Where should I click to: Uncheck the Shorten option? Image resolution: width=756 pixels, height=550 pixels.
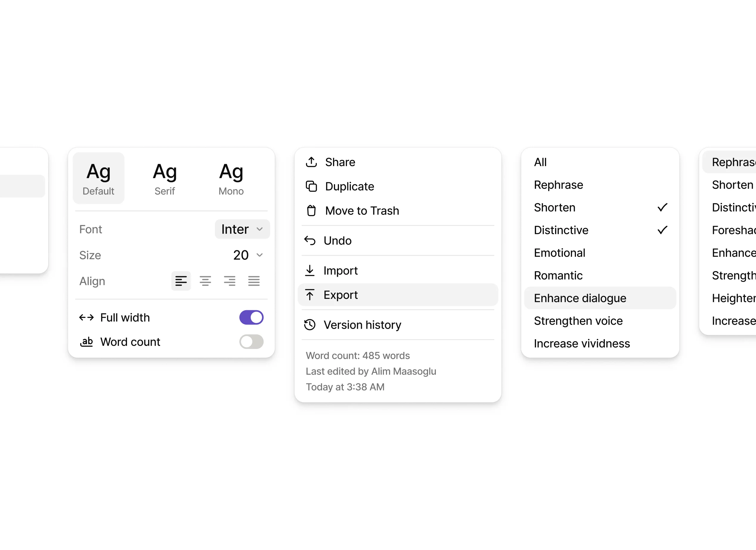coord(600,208)
